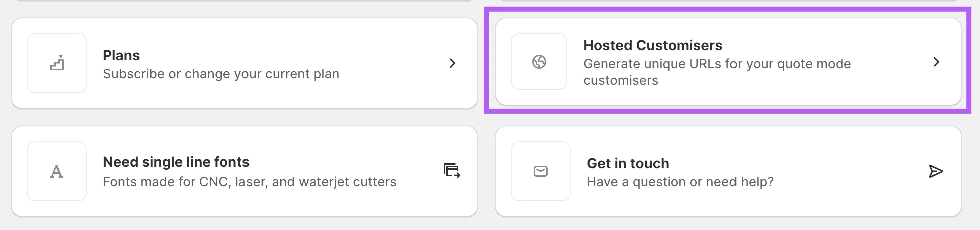980x230 pixels.
Task: Click the letter A font icon
Action: (57, 171)
